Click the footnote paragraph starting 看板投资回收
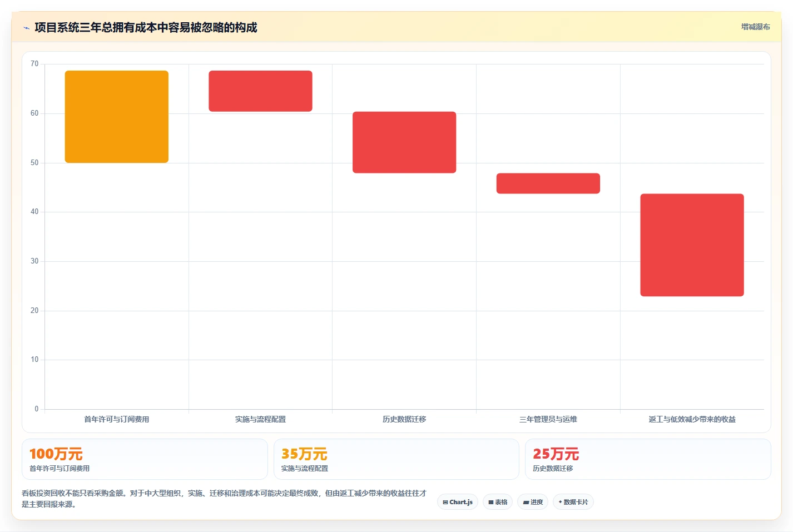The width and height of the screenshot is (793, 532). [224, 499]
